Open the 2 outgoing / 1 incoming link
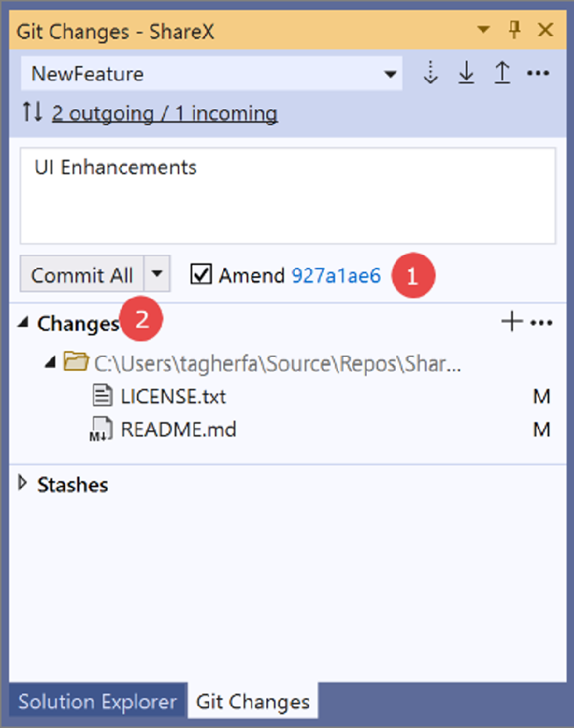 click(164, 114)
